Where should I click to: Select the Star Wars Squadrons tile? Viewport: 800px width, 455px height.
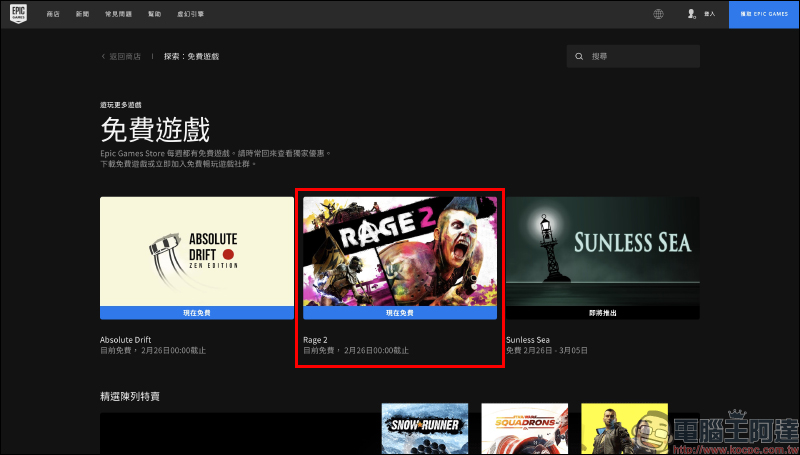(x=524, y=428)
